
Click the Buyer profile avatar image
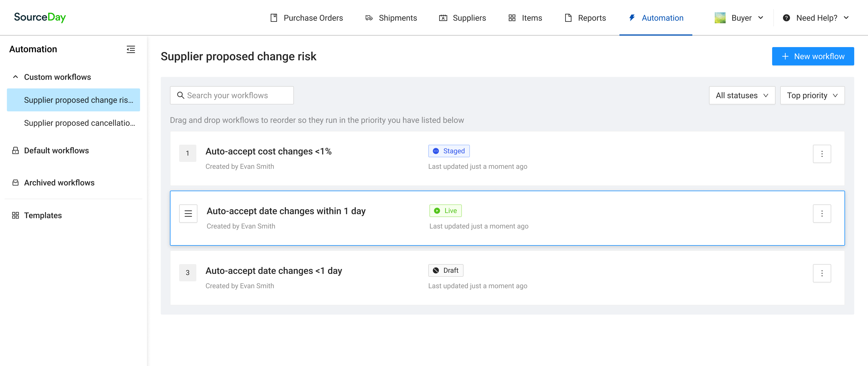point(720,18)
